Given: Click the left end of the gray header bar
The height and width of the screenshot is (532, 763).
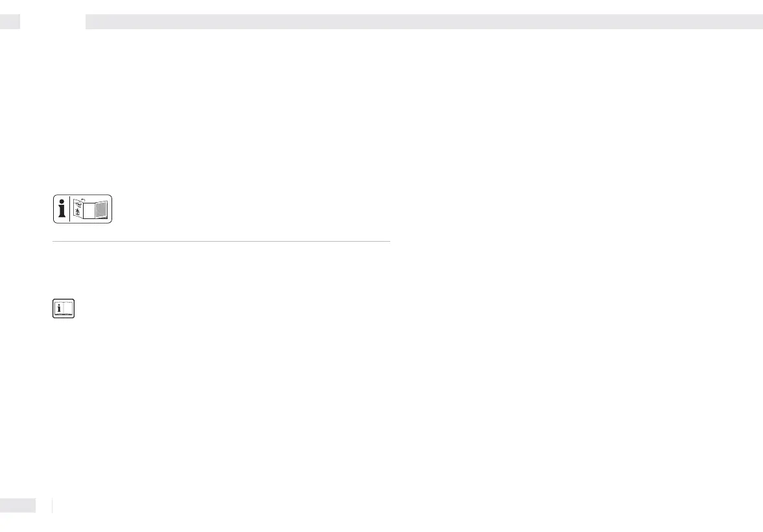Looking at the screenshot, I should click(93, 22).
